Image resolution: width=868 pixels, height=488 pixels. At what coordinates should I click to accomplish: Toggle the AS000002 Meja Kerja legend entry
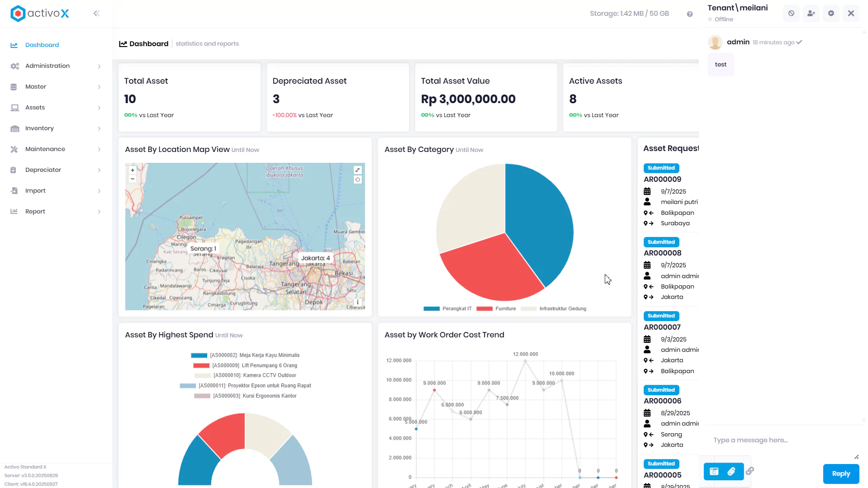(x=245, y=355)
